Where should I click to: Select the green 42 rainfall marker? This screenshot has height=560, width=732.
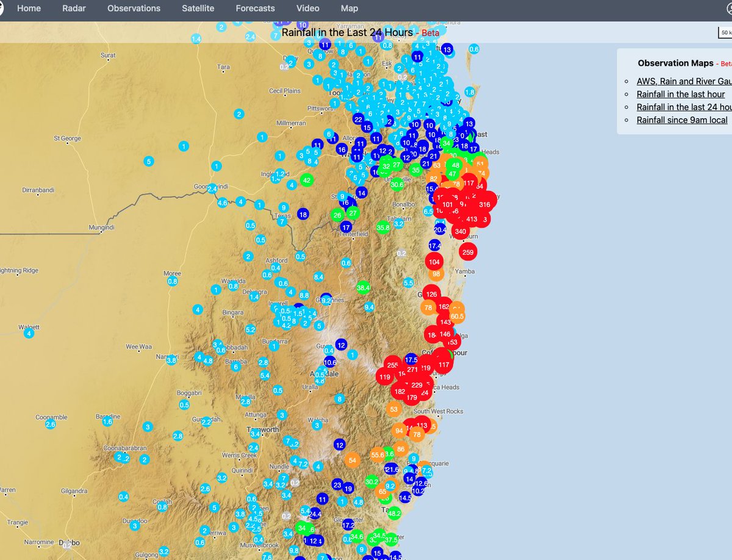click(307, 180)
